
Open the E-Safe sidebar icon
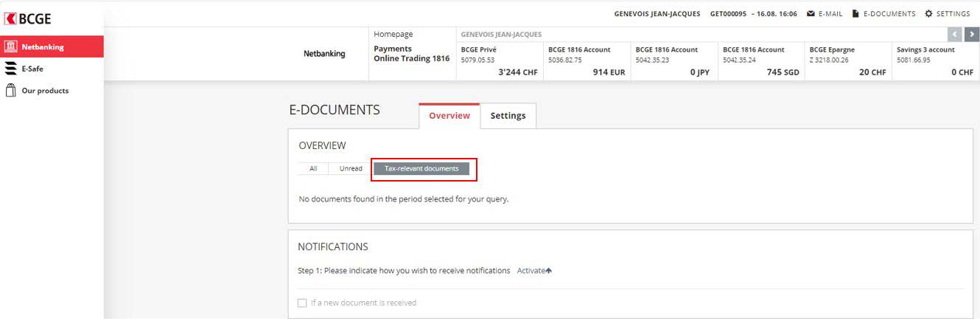click(11, 69)
